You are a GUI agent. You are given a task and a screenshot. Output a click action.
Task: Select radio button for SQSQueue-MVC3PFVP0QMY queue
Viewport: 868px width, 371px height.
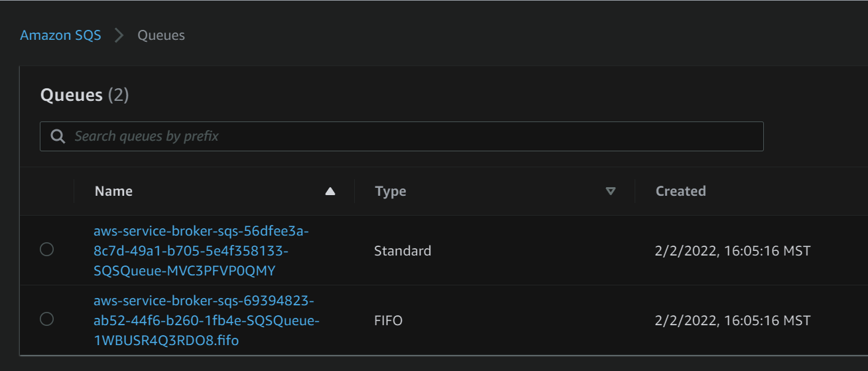(46, 250)
